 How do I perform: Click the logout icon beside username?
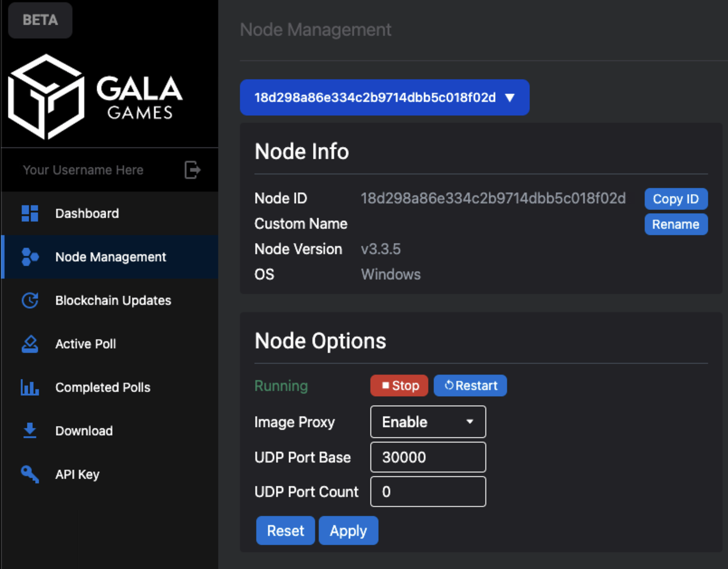[x=192, y=170]
